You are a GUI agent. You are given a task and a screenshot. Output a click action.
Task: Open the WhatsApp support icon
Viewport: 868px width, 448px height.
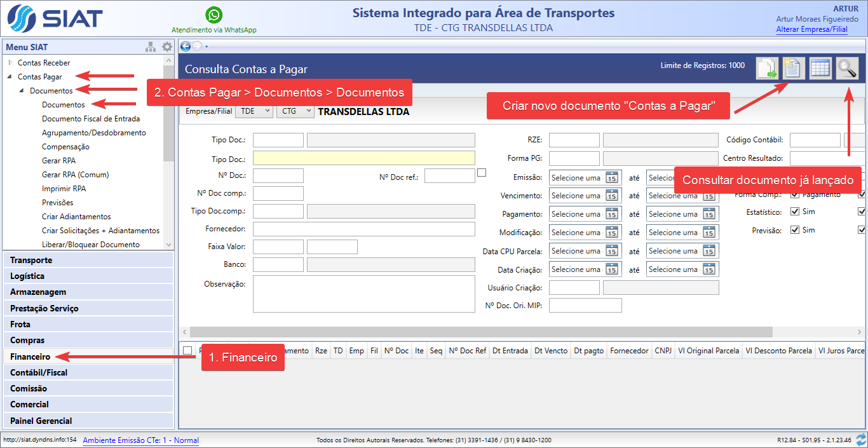(214, 15)
